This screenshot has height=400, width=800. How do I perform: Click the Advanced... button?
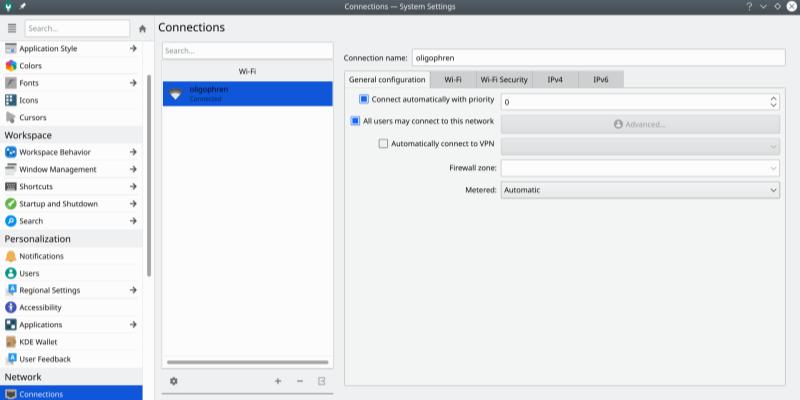click(x=640, y=124)
